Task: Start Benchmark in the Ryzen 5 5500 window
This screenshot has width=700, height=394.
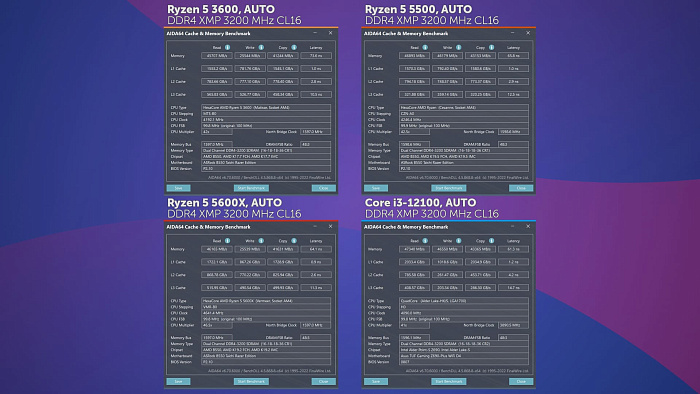Action: click(449, 188)
